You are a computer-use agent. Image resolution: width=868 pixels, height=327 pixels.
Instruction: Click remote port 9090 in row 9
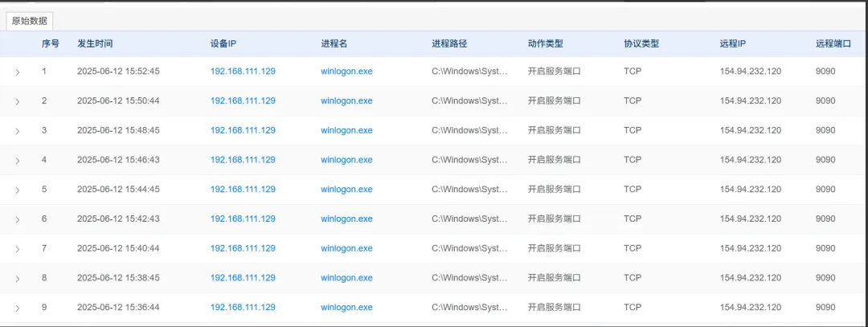(x=825, y=307)
